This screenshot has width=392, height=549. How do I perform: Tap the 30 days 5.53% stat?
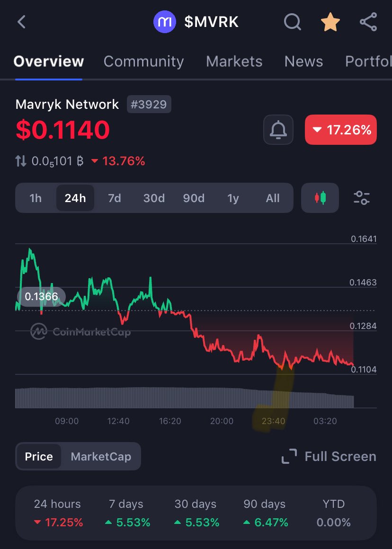196,513
